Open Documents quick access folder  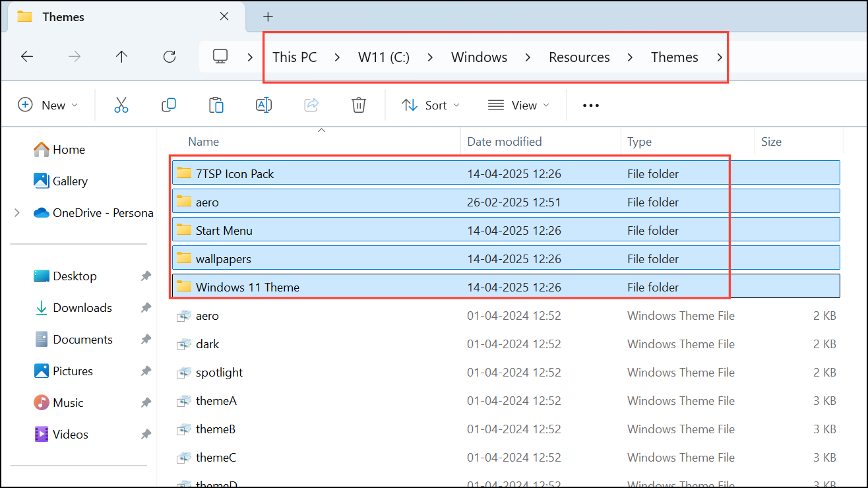(73, 340)
